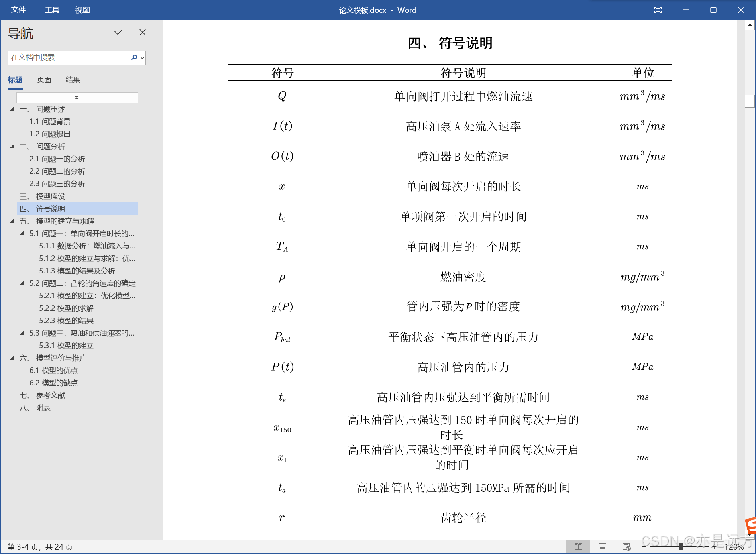Collapse the 二、问题分析 heading
This screenshot has height=554, width=756.
[x=12, y=146]
